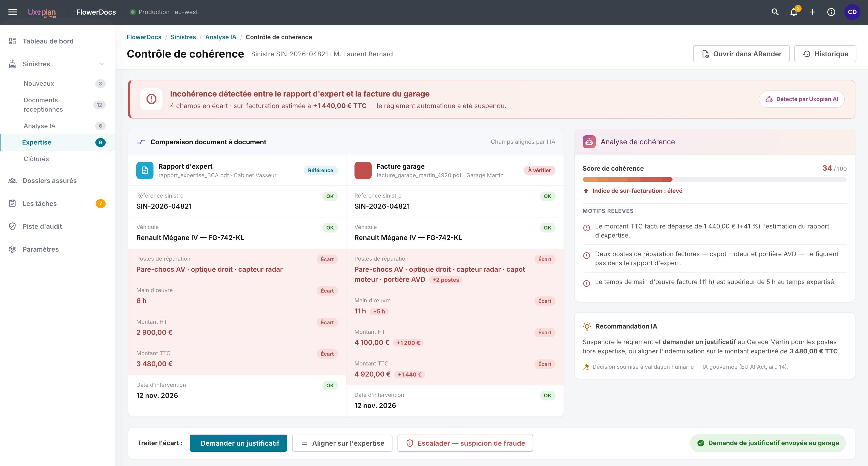Open Piste d'audit section
The height and width of the screenshot is (466, 868).
(57, 226)
